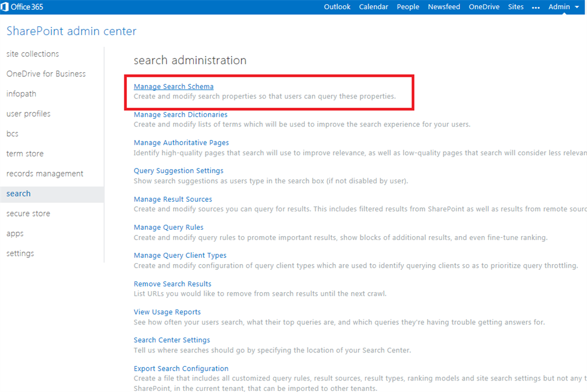This screenshot has width=587, height=392.
Task: Open apps in left navigation
Action: pyautogui.click(x=15, y=234)
